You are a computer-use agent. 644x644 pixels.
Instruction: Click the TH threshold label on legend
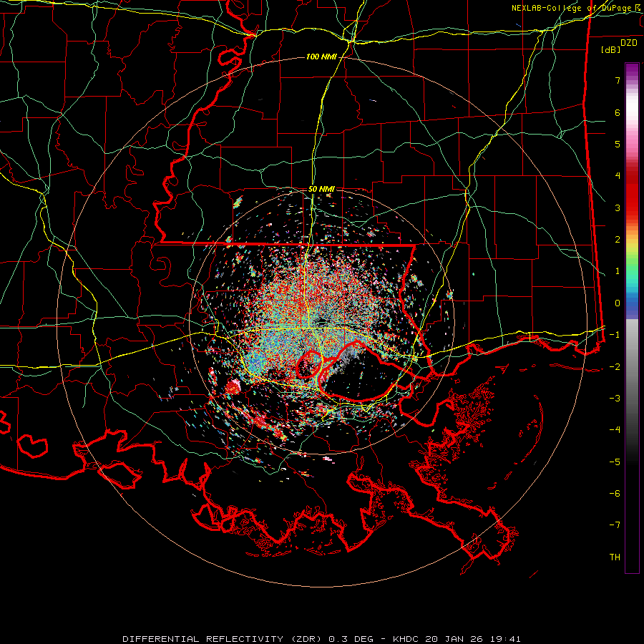click(x=615, y=557)
